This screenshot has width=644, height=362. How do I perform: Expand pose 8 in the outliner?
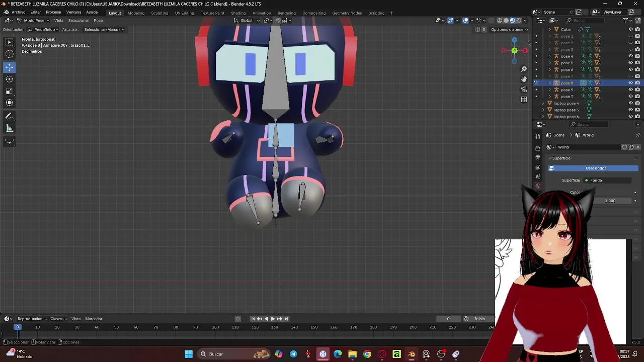point(550,83)
